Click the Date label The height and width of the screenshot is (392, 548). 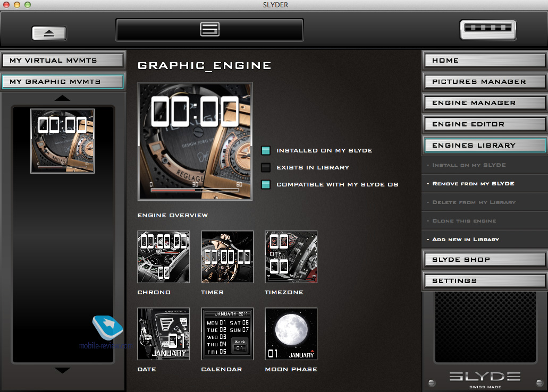[x=147, y=369]
